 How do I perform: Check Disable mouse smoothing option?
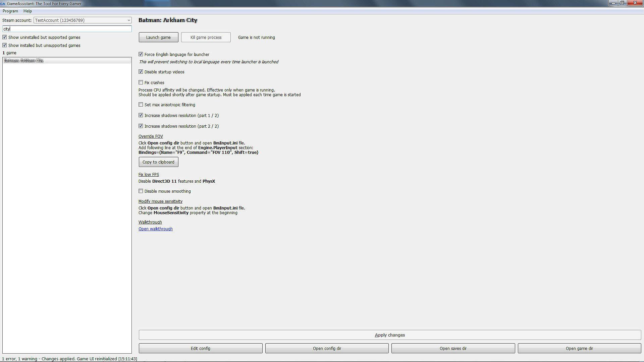tap(141, 191)
